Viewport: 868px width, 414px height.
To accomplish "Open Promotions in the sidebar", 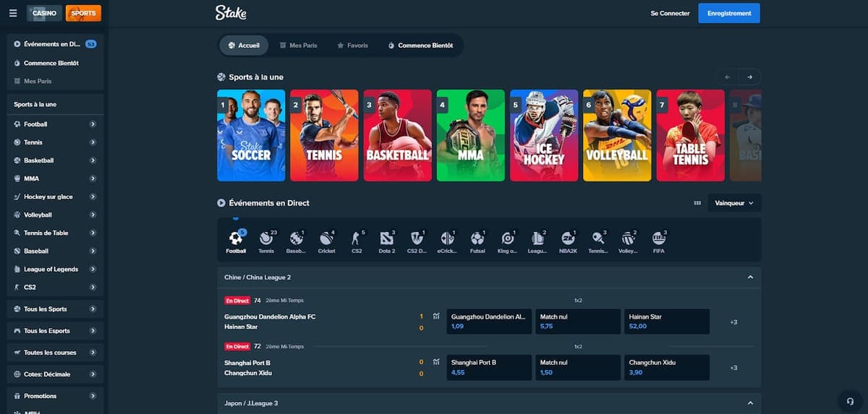I will click(x=55, y=396).
